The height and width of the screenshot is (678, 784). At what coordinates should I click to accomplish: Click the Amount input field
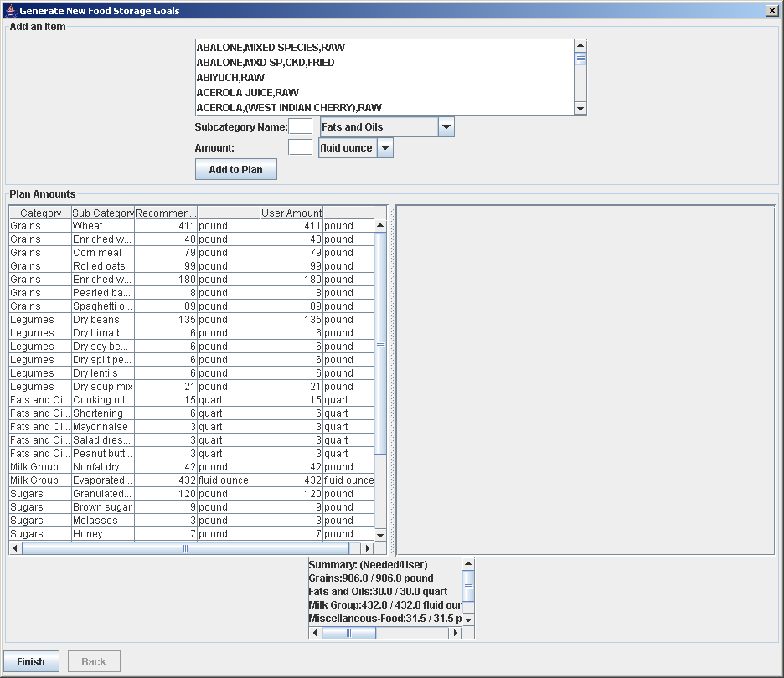tap(300, 148)
